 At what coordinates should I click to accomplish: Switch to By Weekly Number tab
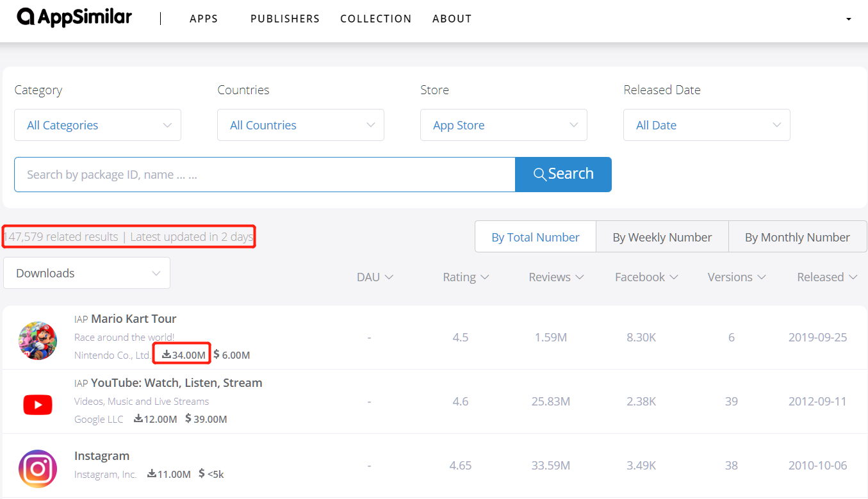pos(662,237)
